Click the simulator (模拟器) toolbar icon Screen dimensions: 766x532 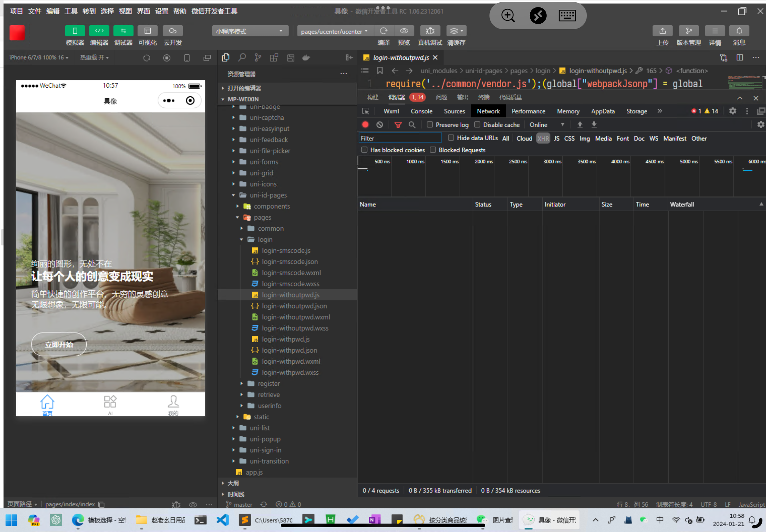(75, 31)
